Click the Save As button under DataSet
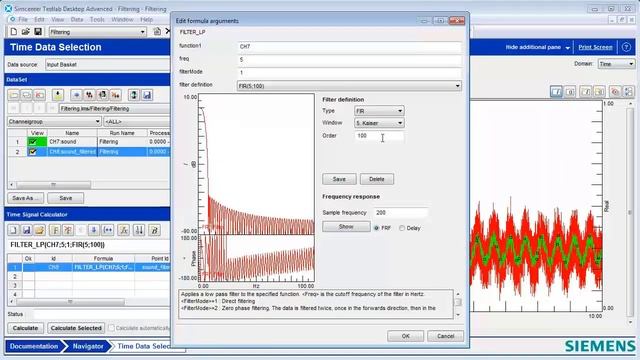The width and height of the screenshot is (640, 360). tap(25, 198)
